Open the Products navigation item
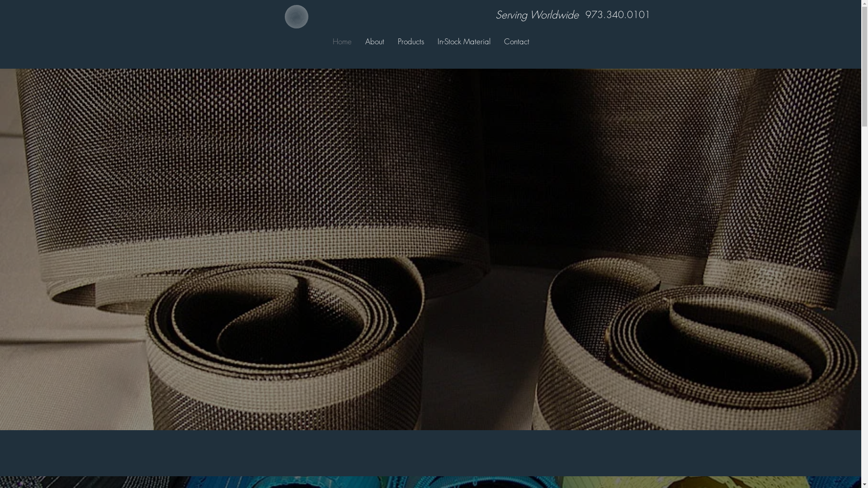This screenshot has height=488, width=868. (410, 42)
